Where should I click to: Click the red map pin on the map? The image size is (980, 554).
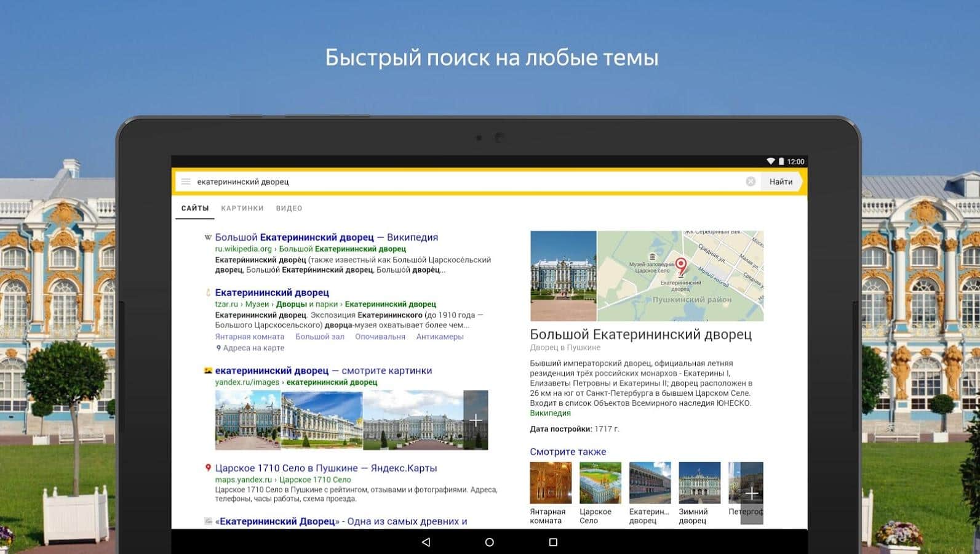(681, 266)
